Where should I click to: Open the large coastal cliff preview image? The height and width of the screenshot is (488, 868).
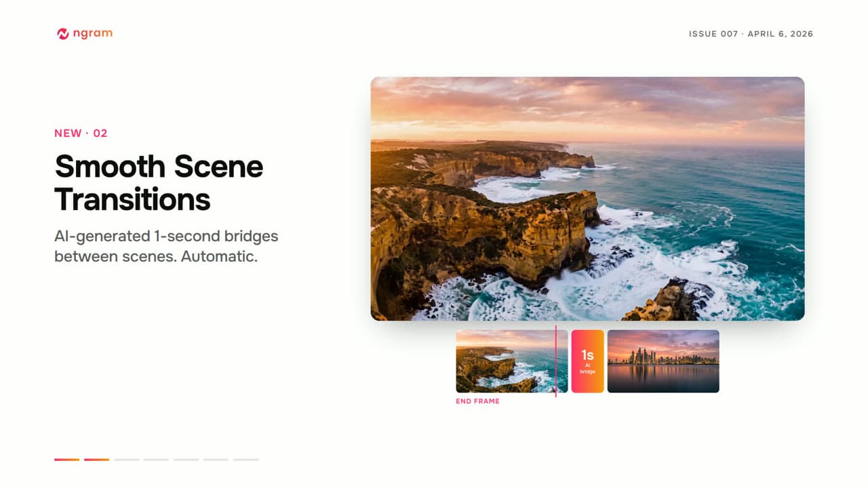(x=587, y=199)
